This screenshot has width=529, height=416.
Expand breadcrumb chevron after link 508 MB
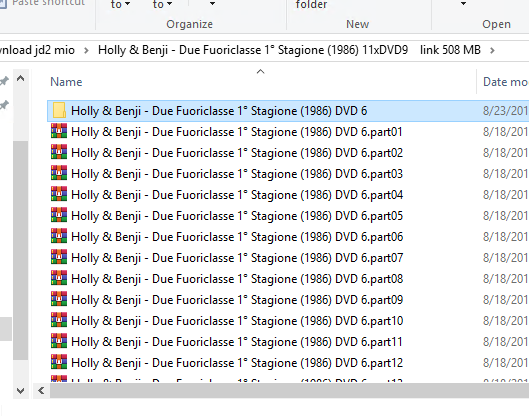point(492,50)
